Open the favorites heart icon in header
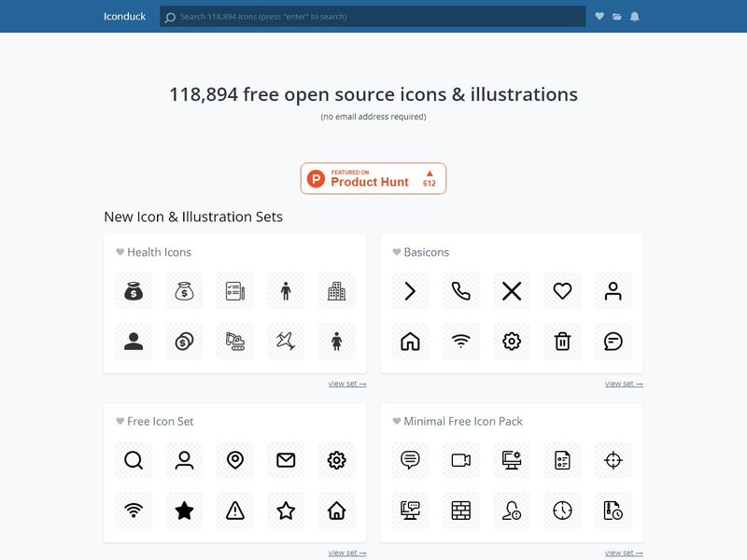Image resolution: width=747 pixels, height=560 pixels. click(x=599, y=16)
